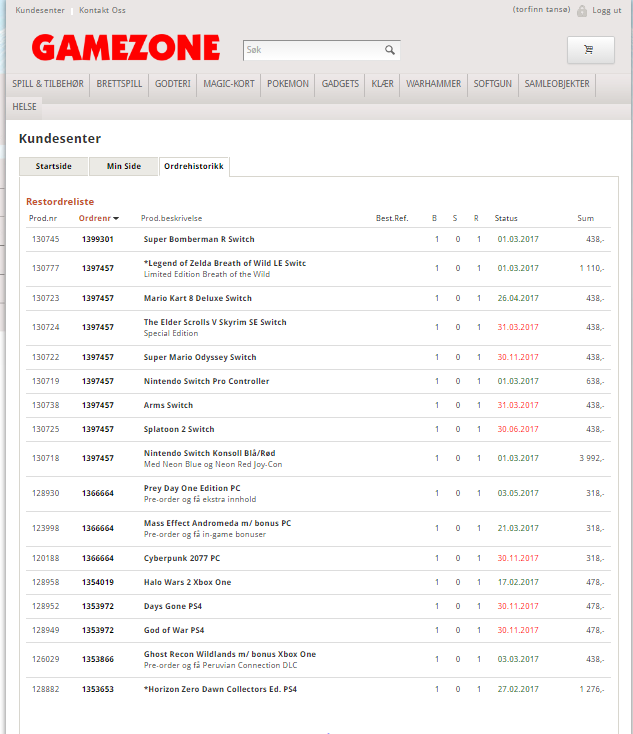Open the SAMLEOBJEKTER category

(x=557, y=84)
